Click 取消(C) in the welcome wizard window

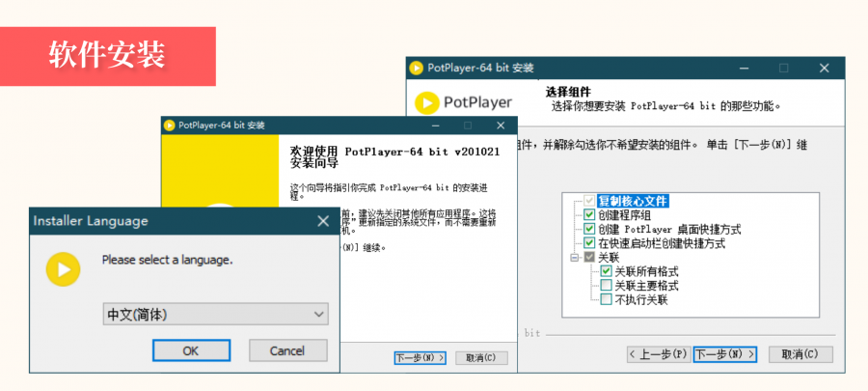coord(481,358)
